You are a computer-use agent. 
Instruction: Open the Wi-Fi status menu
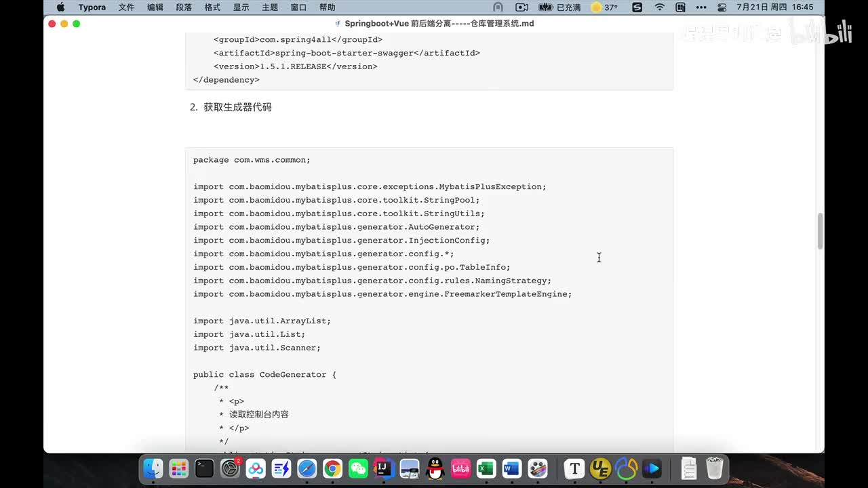click(x=660, y=7)
